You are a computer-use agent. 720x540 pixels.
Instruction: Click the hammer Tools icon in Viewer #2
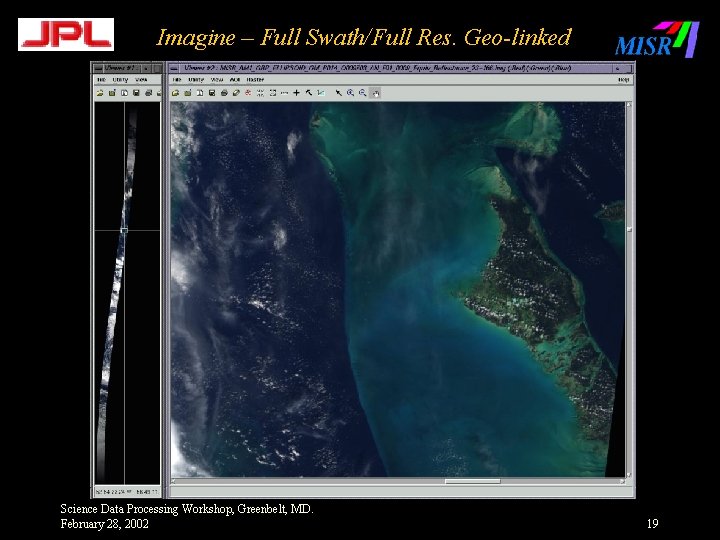309,93
